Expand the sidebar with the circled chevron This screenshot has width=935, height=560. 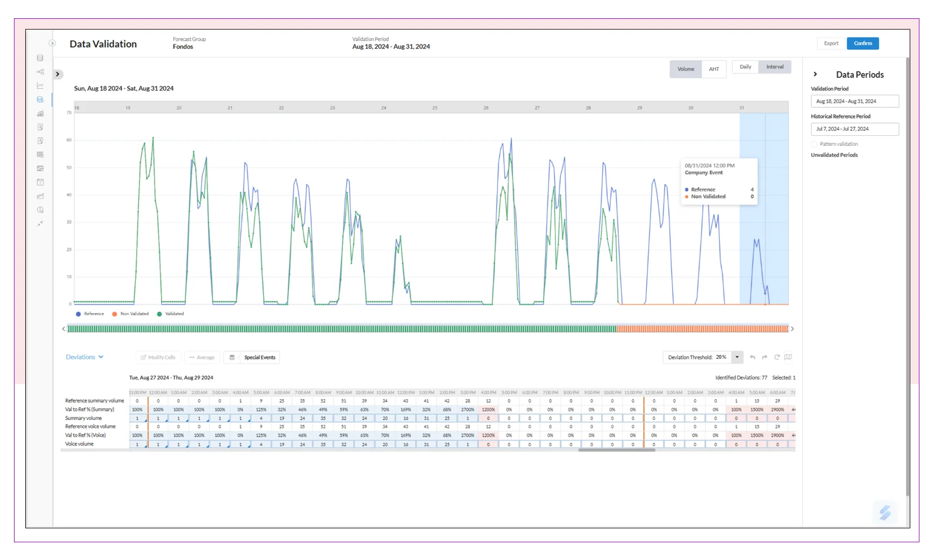52,43
